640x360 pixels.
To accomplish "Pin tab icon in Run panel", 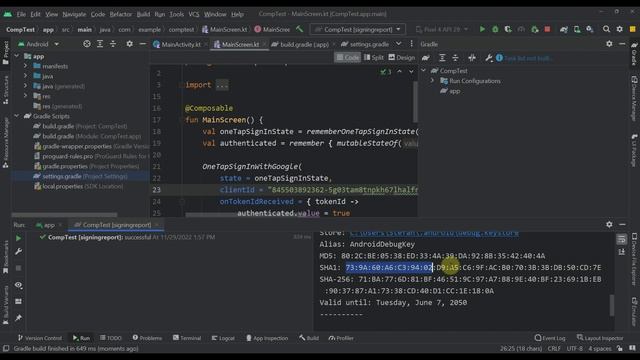I will (18, 318).
